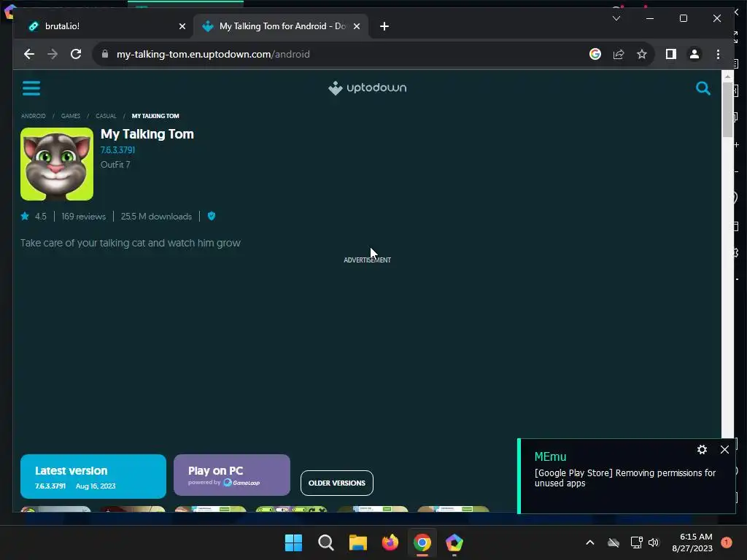This screenshot has height=560, width=747.
Task: Click the My Talking Tom title heading
Action: coord(147,134)
